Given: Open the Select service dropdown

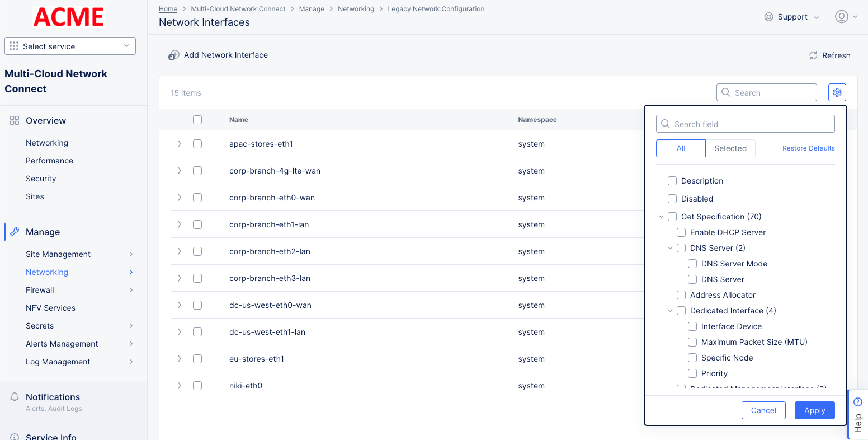Looking at the screenshot, I should [x=70, y=46].
